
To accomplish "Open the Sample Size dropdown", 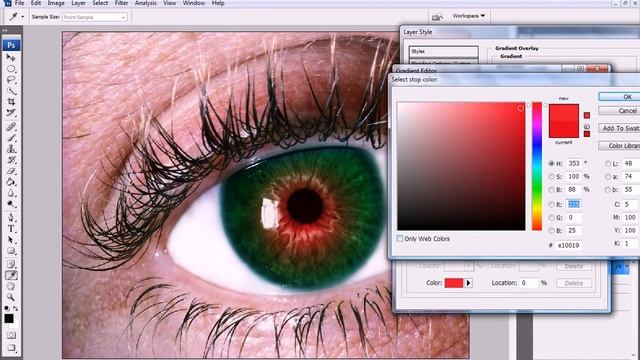I will pyautogui.click(x=95, y=17).
